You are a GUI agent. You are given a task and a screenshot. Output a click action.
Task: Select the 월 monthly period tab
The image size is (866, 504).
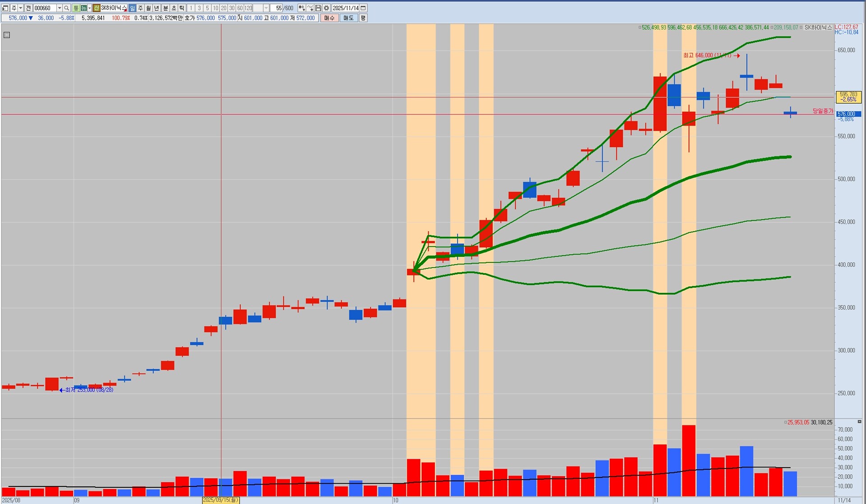click(x=148, y=8)
